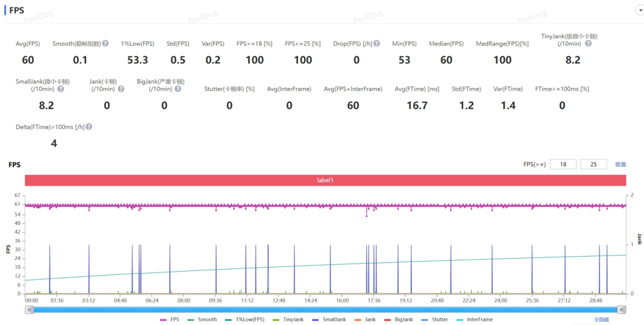Click the FPS>=18 [%] label
Image resolution: width=644 pixels, height=325 pixels.
pos(254,44)
